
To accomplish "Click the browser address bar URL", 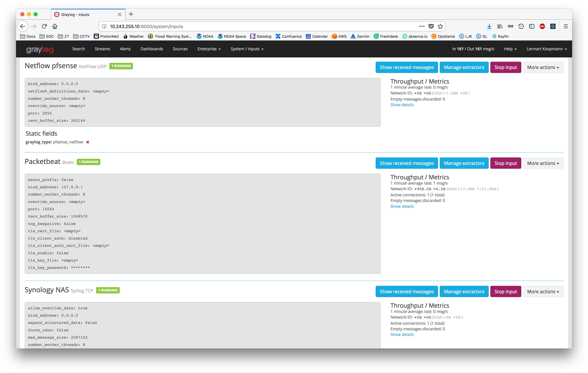I will (x=146, y=26).
